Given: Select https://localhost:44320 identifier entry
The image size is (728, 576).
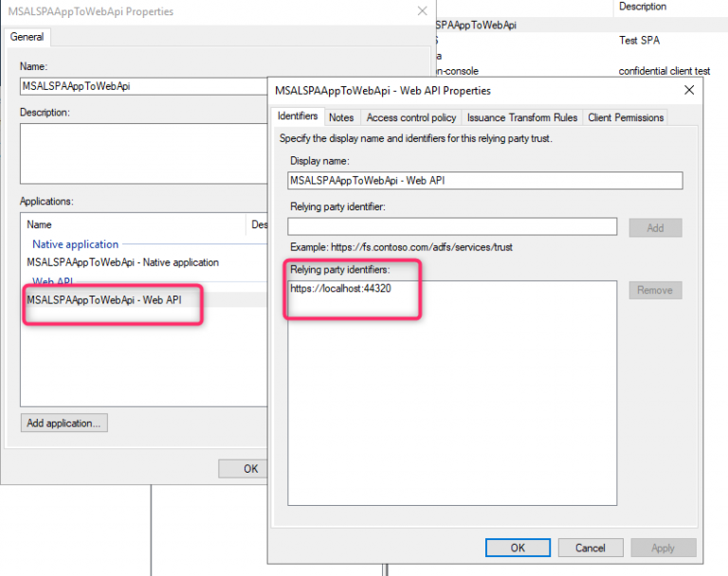Looking at the screenshot, I should [341, 289].
